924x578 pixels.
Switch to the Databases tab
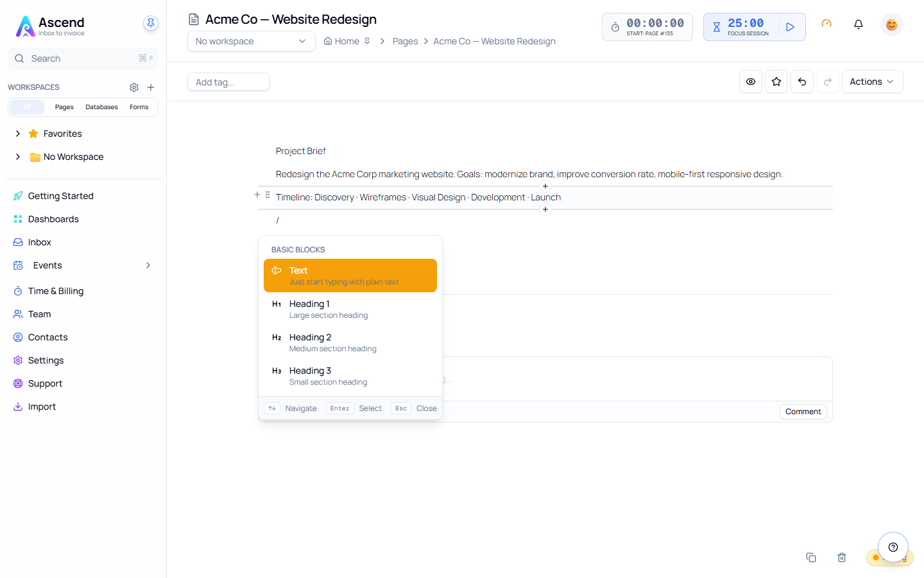coord(101,107)
